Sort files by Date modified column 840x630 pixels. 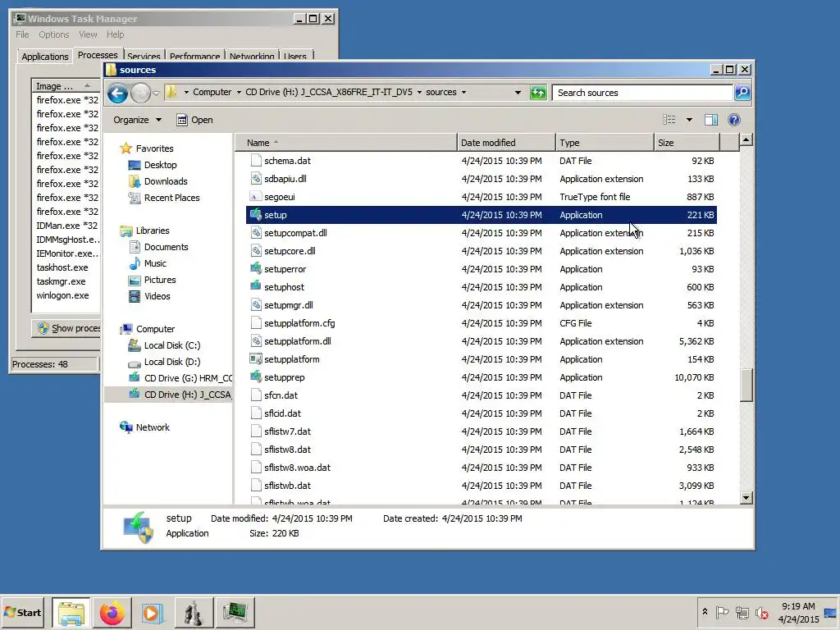pyautogui.click(x=506, y=143)
